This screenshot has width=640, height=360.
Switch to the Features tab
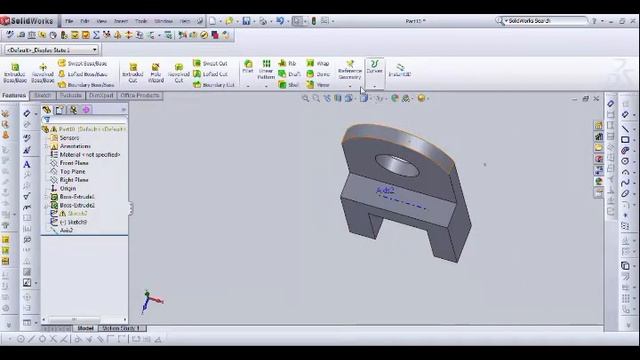pos(14,96)
